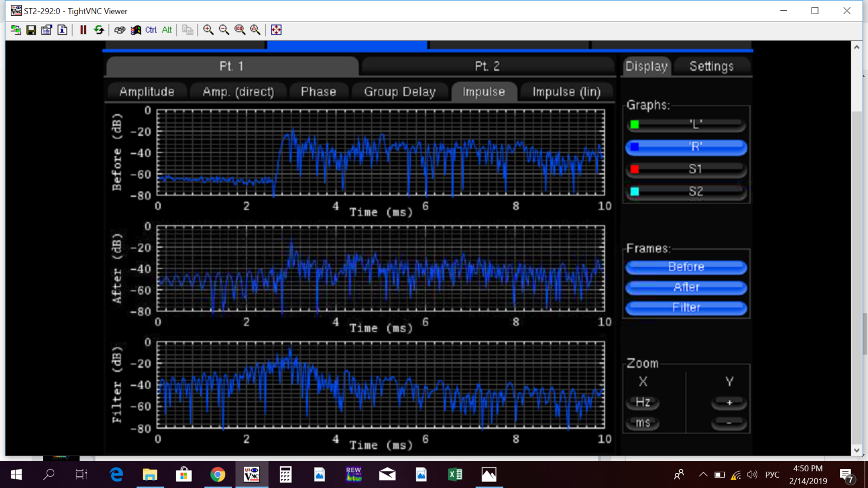Open the Settings panel tab
Viewport: 868px width, 488px height.
click(712, 66)
